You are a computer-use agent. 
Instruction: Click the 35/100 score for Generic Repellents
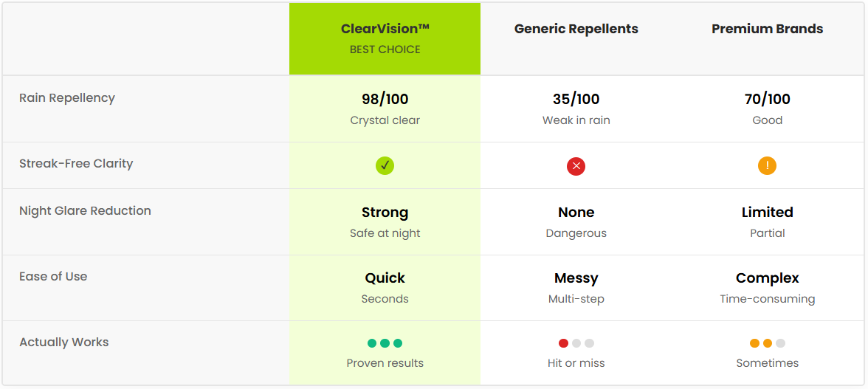pyautogui.click(x=576, y=99)
